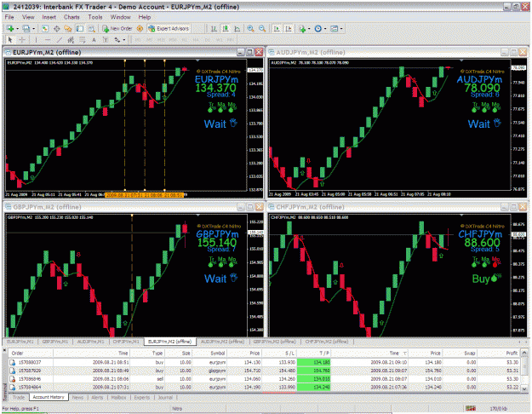Screen dimensions: 532x414
Task: Select the M1 timeframe button
Action: pyautogui.click(x=137, y=40)
